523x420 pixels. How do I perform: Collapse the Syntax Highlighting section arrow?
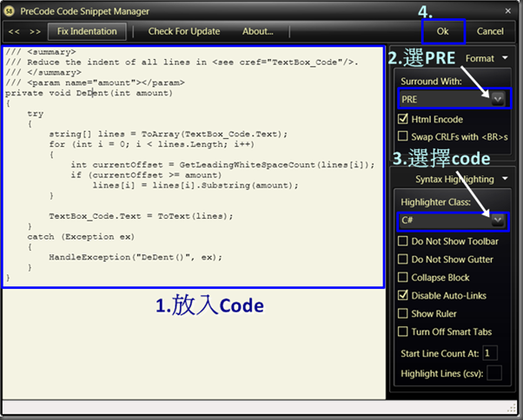[505, 179]
